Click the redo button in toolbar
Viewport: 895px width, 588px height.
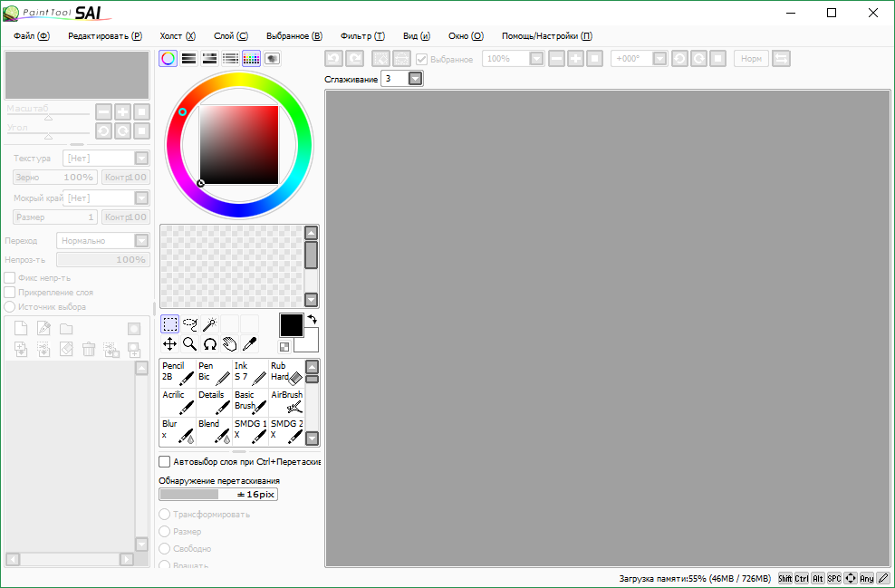(x=354, y=59)
